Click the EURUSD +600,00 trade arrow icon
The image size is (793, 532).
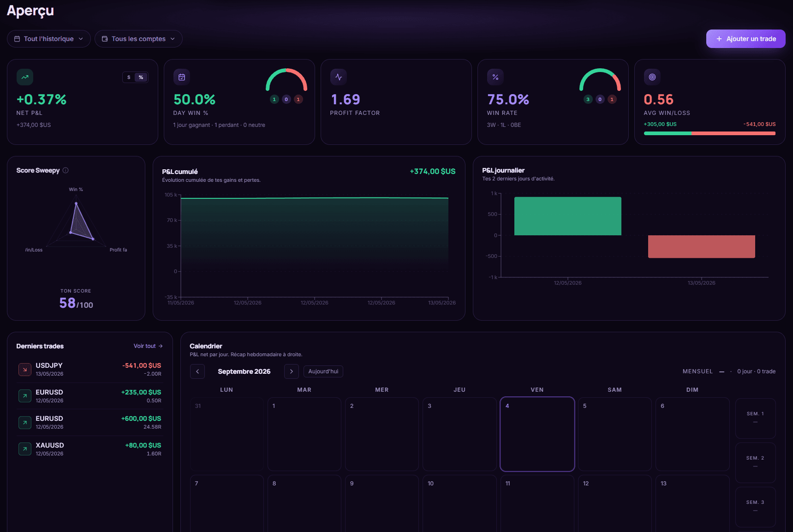coord(25,422)
